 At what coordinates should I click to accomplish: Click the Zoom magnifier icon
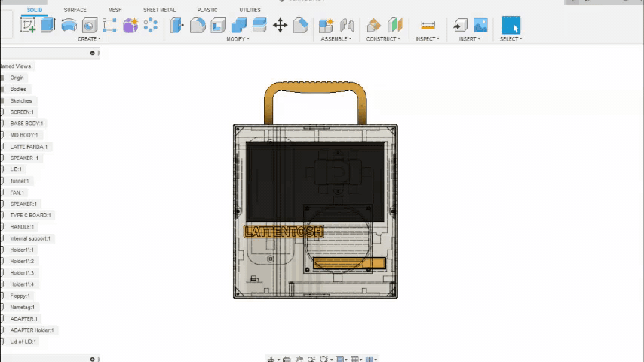tap(311, 360)
